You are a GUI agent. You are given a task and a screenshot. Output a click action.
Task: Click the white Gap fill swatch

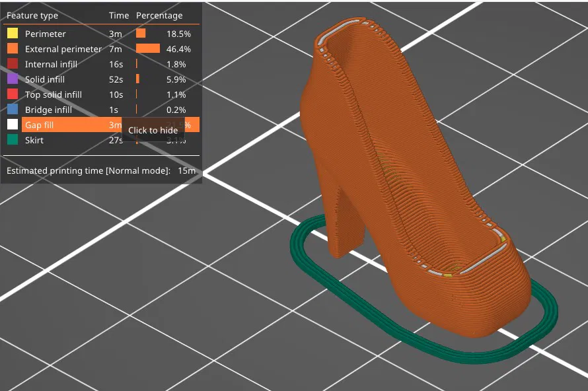[13, 124]
